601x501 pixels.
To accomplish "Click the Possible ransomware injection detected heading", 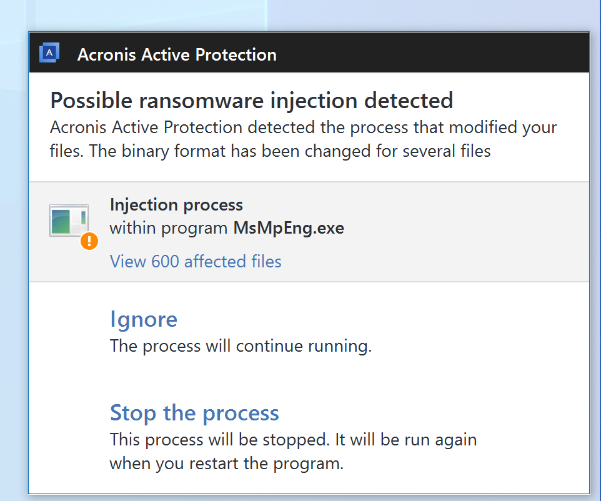I will click(251, 100).
